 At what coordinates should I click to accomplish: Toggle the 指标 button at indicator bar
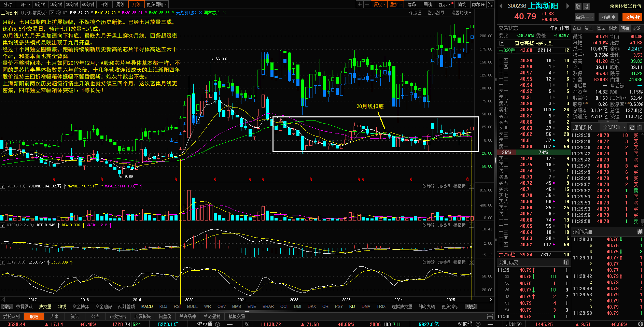click(x=7, y=307)
